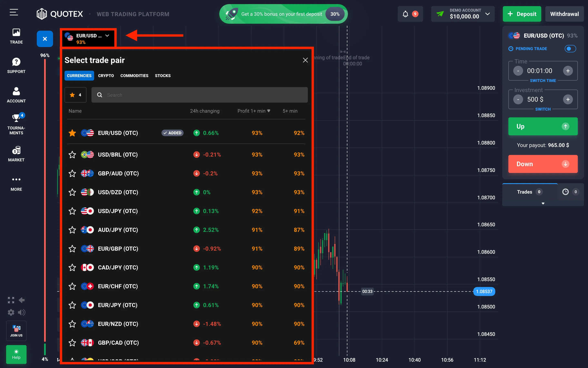The height and width of the screenshot is (368, 588).
Task: Unfavorite EUR/USD (OTC) star
Action: 72,133
